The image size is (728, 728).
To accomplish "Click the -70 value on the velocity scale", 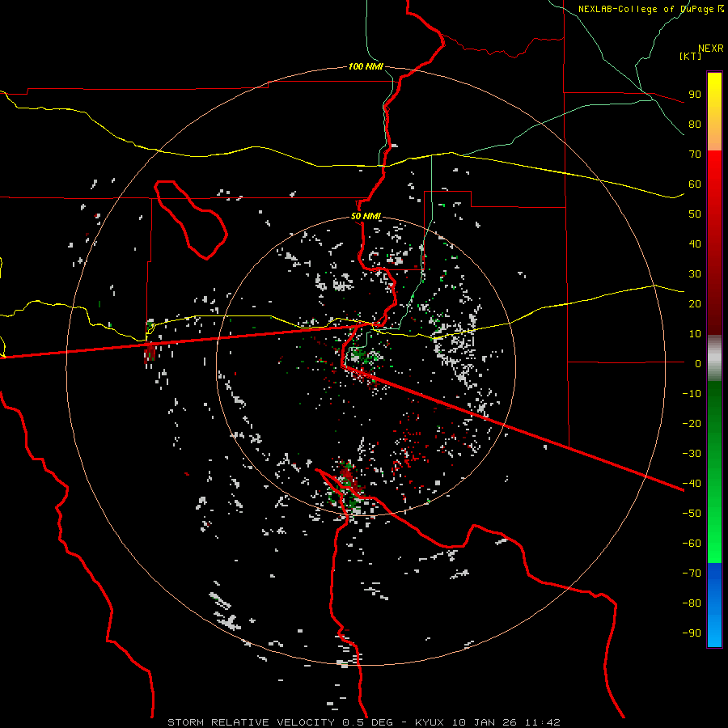I will point(692,574).
